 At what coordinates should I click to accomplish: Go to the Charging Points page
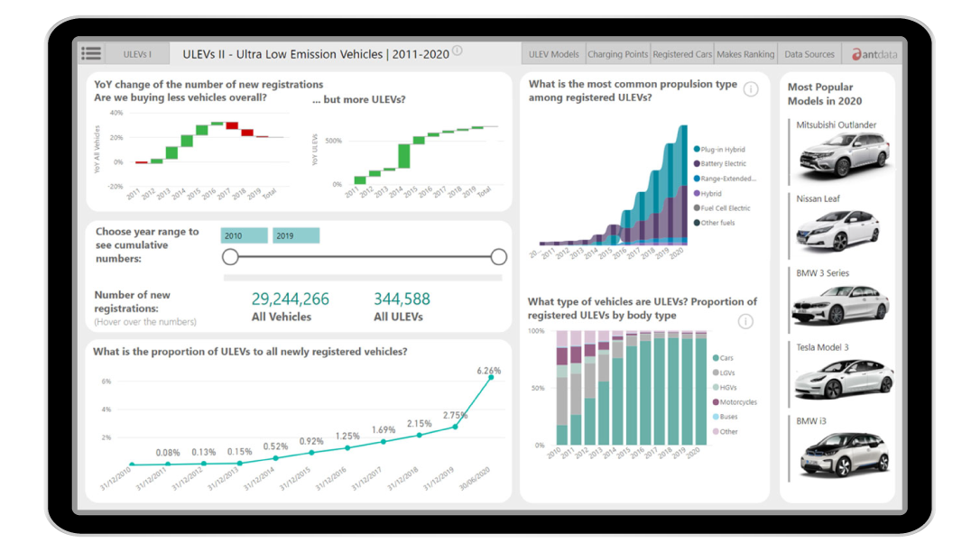tap(617, 53)
